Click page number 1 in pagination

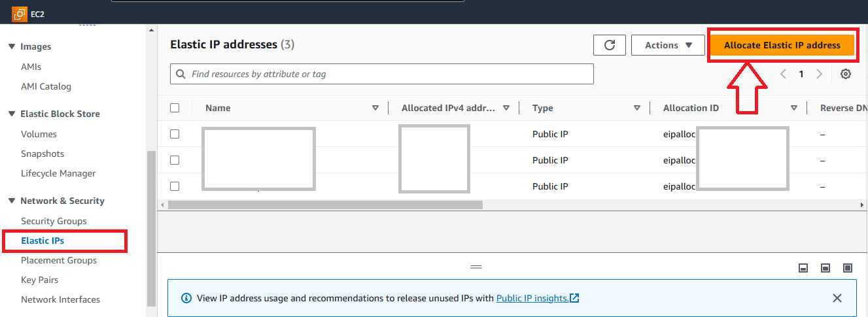(801, 74)
